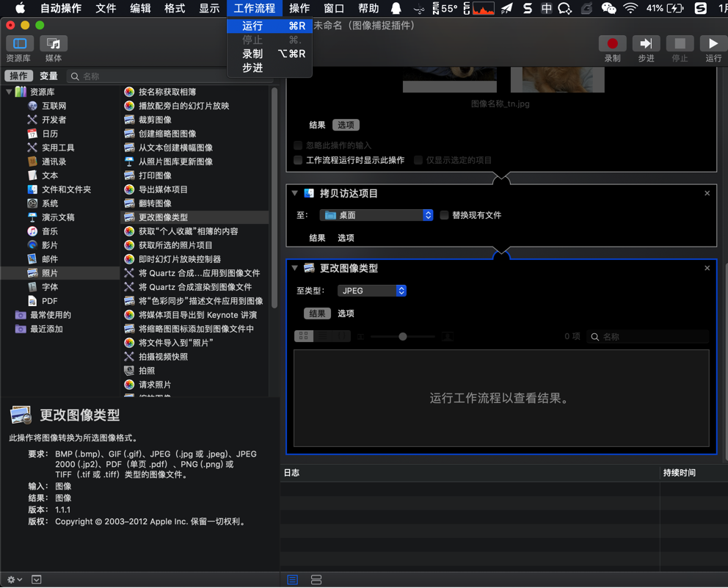
Task: Choose 步进 from the menu
Action: (269, 68)
